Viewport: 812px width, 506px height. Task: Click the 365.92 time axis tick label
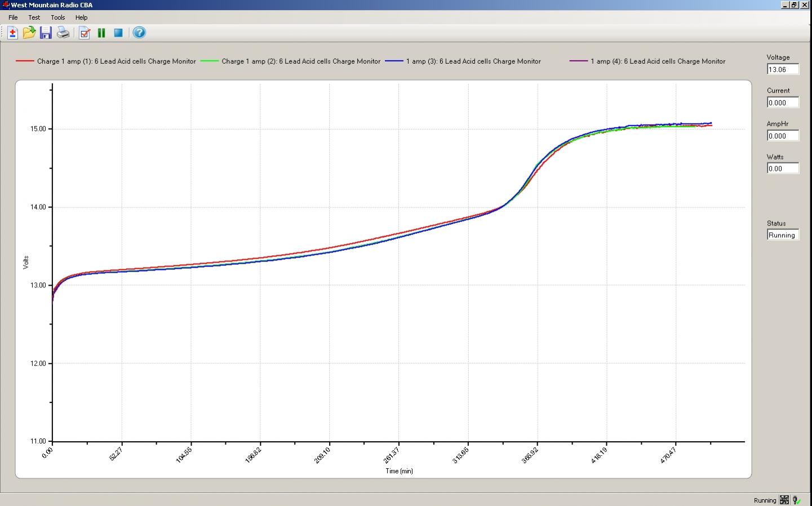coord(530,454)
